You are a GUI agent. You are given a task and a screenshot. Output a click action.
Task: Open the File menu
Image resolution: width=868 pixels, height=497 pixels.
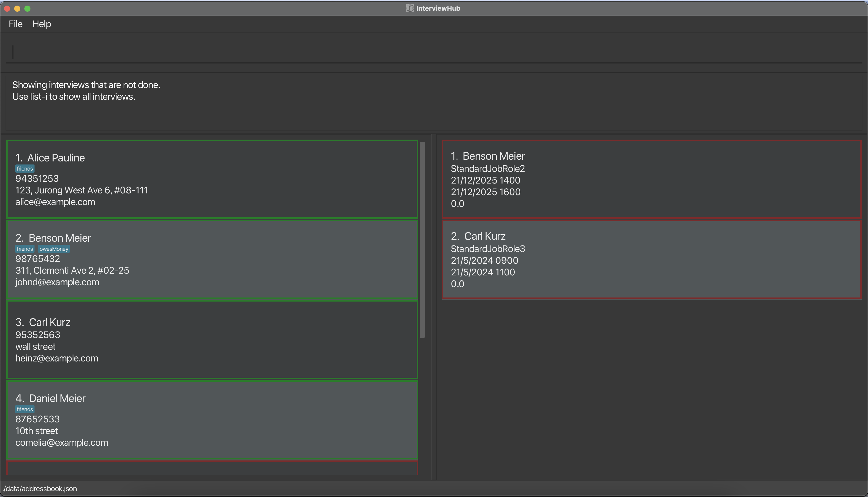pos(16,24)
